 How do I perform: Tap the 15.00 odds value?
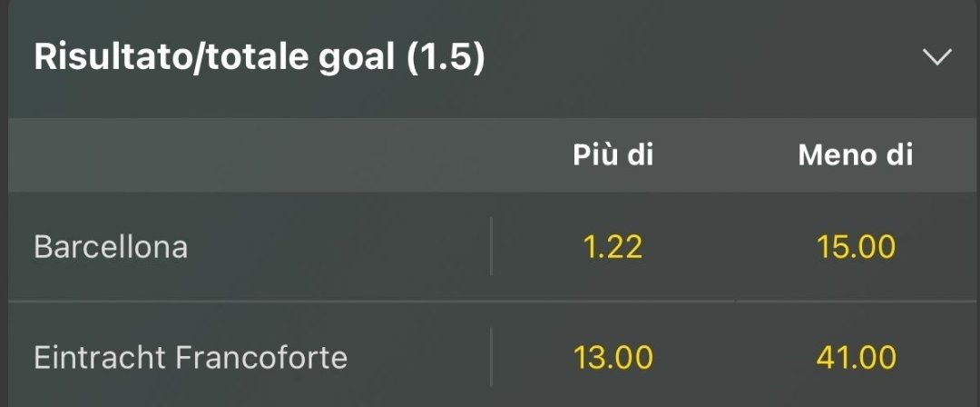coord(855,246)
